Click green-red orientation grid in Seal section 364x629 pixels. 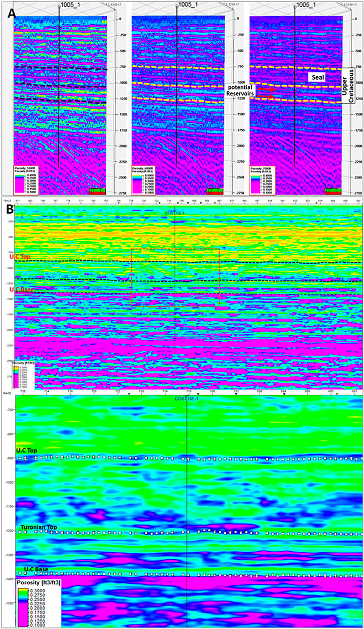(333, 191)
